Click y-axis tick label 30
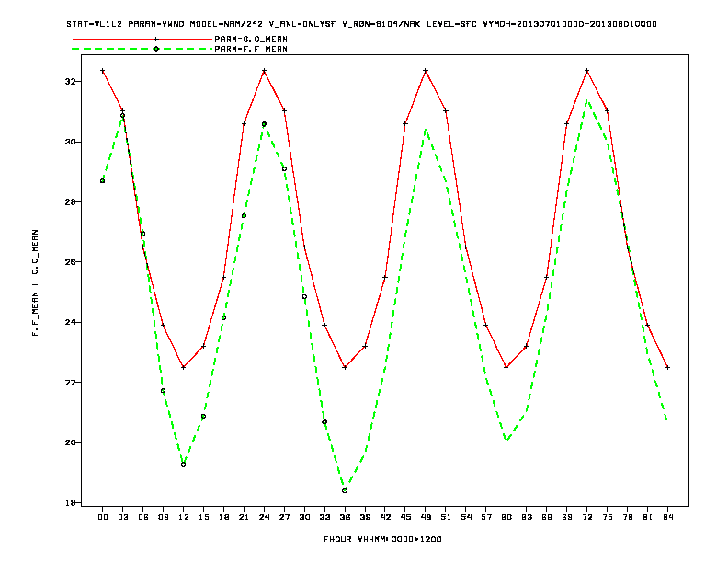The height and width of the screenshot is (563, 728). [70, 142]
